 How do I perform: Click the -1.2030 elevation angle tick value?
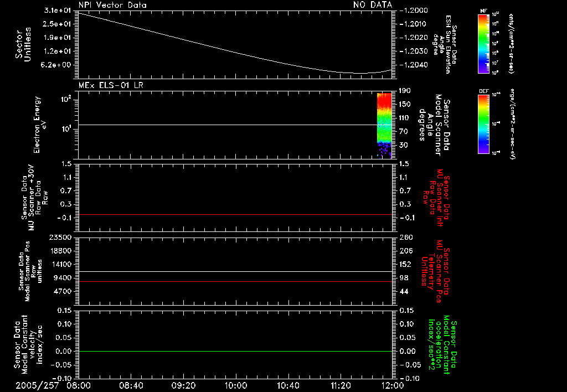click(x=413, y=51)
